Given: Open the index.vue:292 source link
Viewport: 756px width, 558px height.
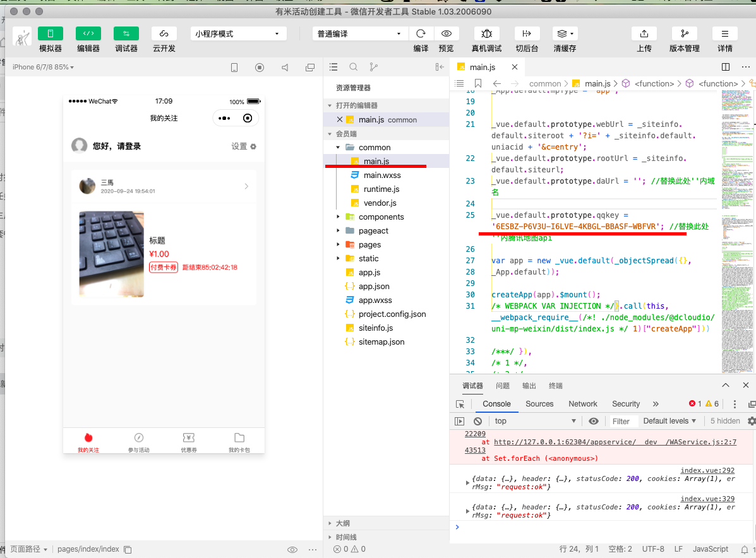Looking at the screenshot, I should pyautogui.click(x=707, y=470).
